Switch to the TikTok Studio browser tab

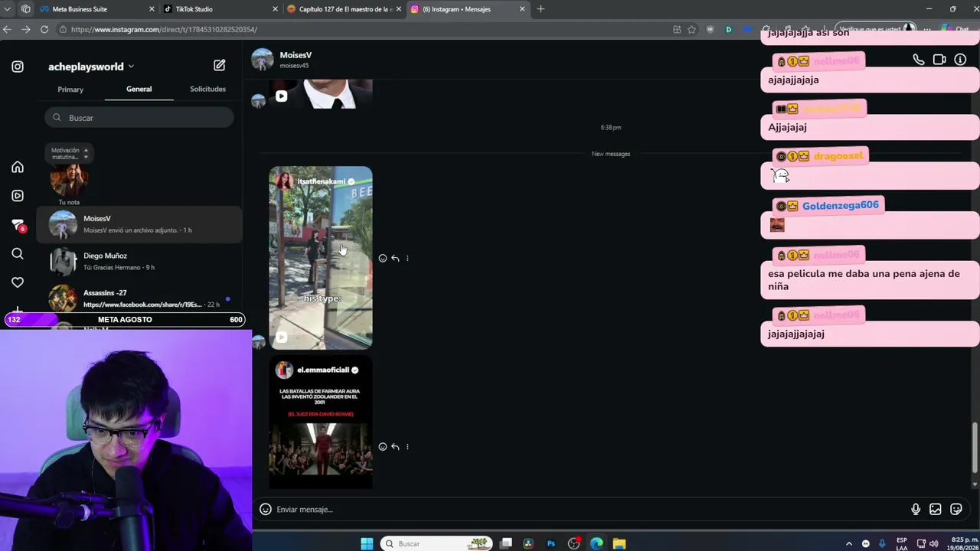[220, 9]
